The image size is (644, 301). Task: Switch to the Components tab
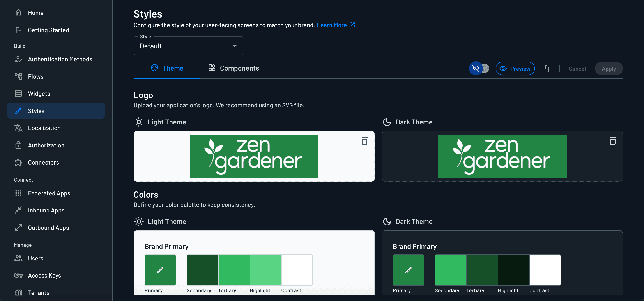[x=234, y=68]
